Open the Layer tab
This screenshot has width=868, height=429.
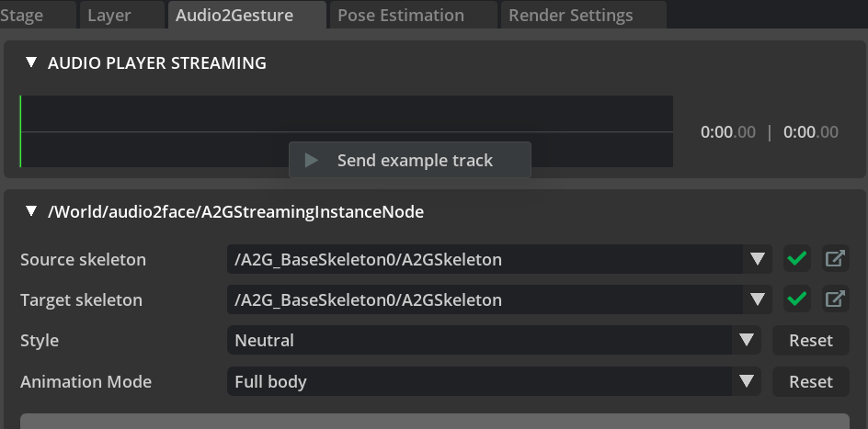pyautogui.click(x=109, y=15)
